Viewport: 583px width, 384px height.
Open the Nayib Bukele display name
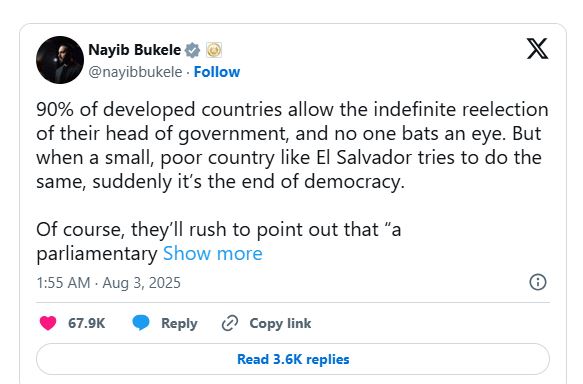(135, 50)
